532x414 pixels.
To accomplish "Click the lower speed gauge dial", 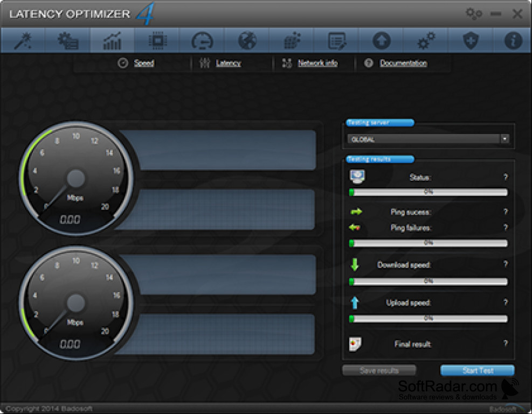I will [76, 303].
